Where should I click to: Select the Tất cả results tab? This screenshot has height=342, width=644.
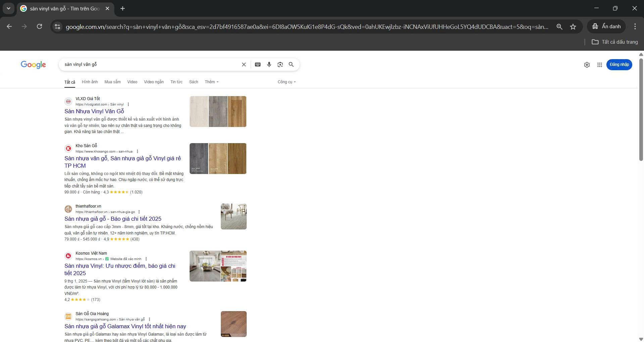pos(70,82)
